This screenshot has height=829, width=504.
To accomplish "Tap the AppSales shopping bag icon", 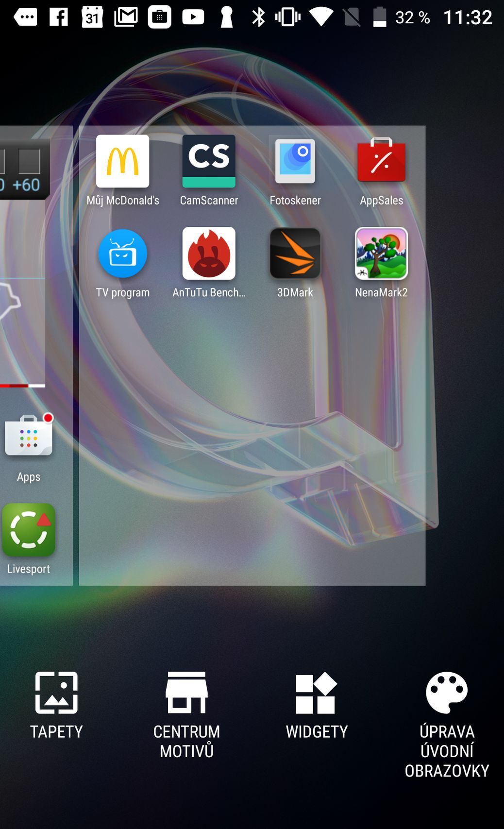I will pos(381,161).
